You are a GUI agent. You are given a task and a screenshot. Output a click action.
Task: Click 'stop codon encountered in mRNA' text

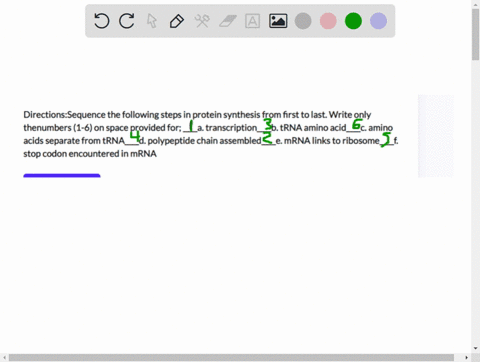[x=90, y=154]
